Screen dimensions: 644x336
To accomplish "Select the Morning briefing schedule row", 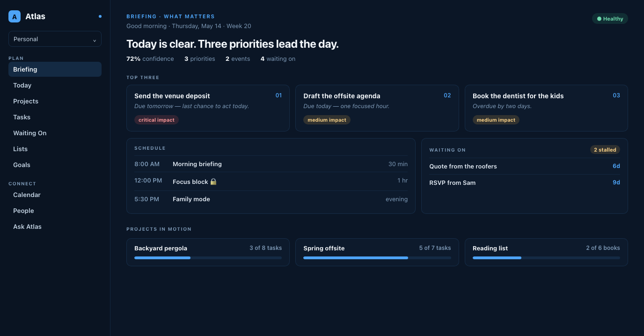I will (271, 164).
